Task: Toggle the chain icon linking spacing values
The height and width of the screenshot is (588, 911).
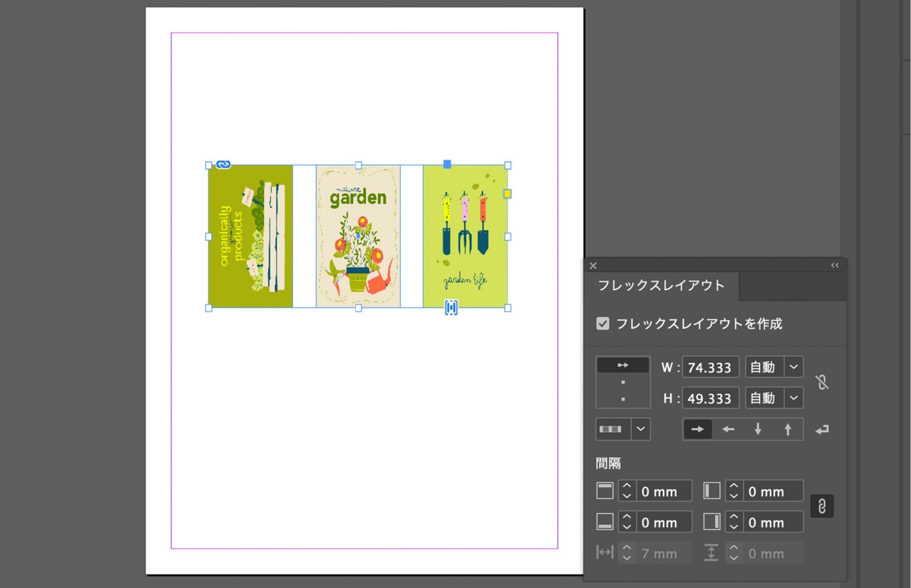Action: point(822,506)
